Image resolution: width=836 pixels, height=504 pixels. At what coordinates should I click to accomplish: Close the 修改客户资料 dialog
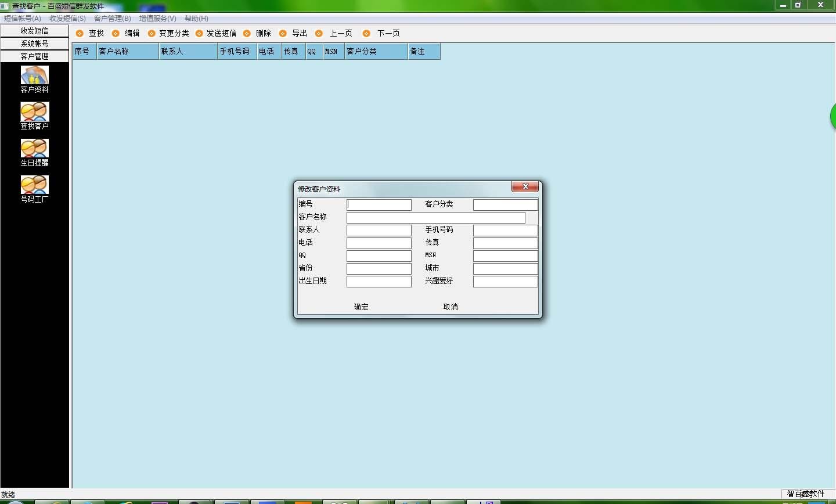[x=525, y=186]
